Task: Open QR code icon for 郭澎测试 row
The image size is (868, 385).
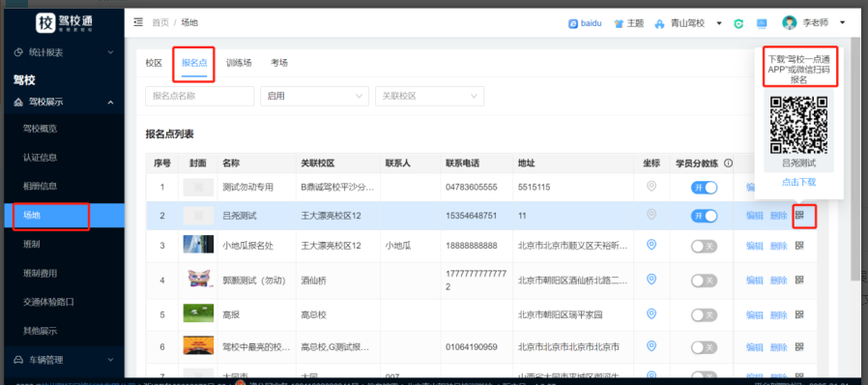Action: (799, 280)
